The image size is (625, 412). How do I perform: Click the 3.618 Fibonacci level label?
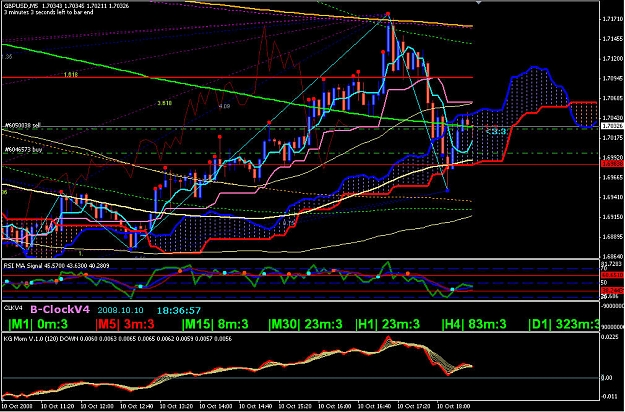click(x=165, y=103)
